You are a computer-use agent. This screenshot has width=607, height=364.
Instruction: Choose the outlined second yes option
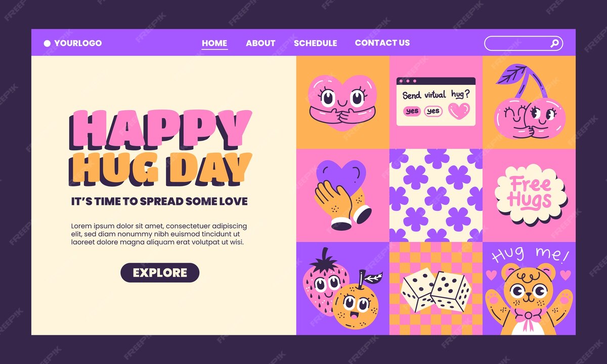click(x=433, y=111)
